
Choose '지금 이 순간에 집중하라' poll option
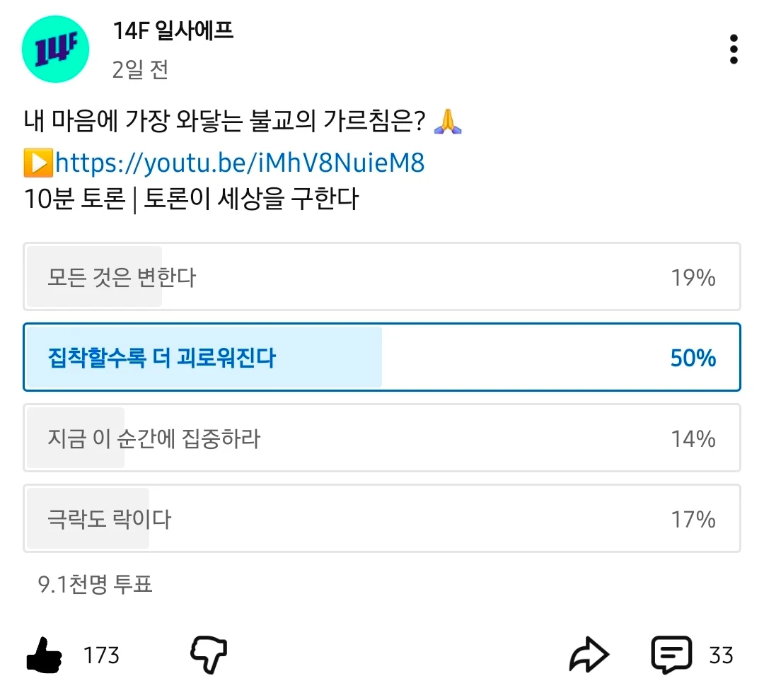pyautogui.click(x=382, y=438)
